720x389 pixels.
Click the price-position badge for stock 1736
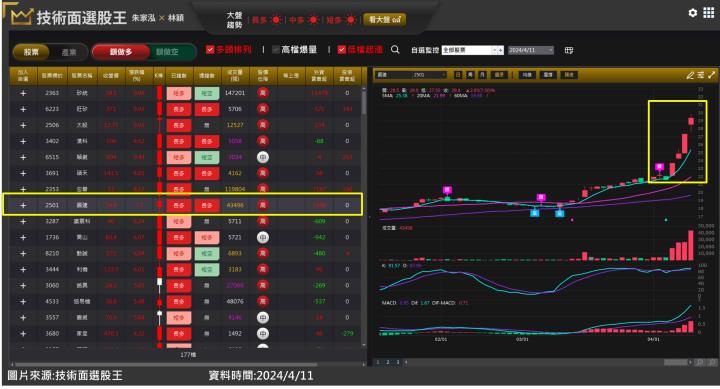click(262, 237)
